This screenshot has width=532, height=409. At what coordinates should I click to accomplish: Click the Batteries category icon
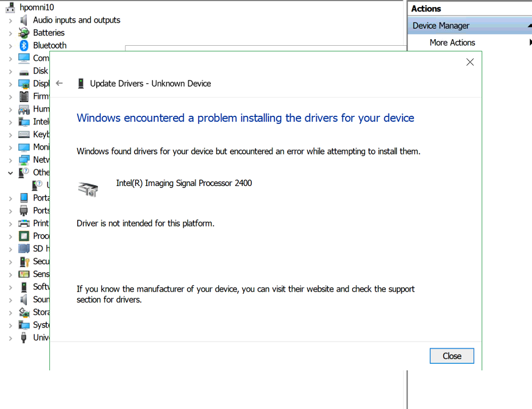tap(23, 33)
